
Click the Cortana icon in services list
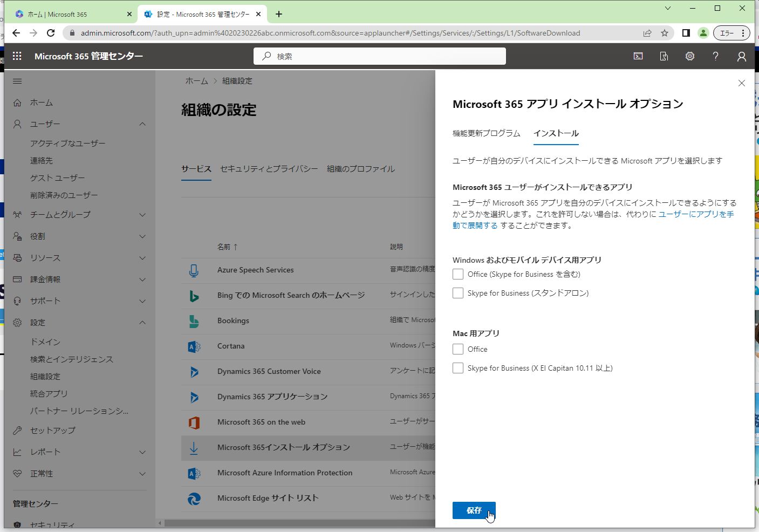194,346
